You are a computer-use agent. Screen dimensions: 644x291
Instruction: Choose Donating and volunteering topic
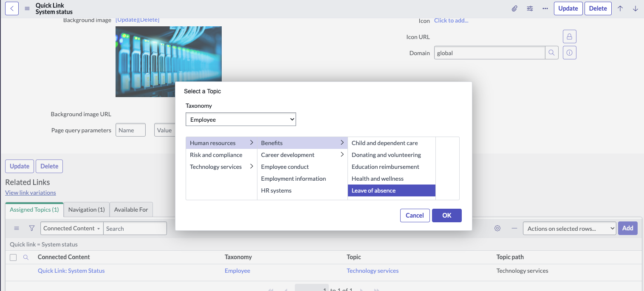pyautogui.click(x=392, y=155)
